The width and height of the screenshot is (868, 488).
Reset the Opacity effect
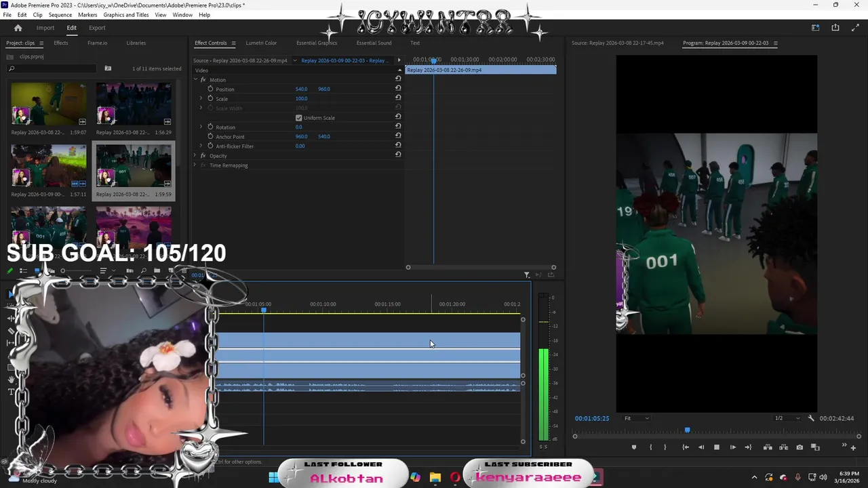click(398, 155)
